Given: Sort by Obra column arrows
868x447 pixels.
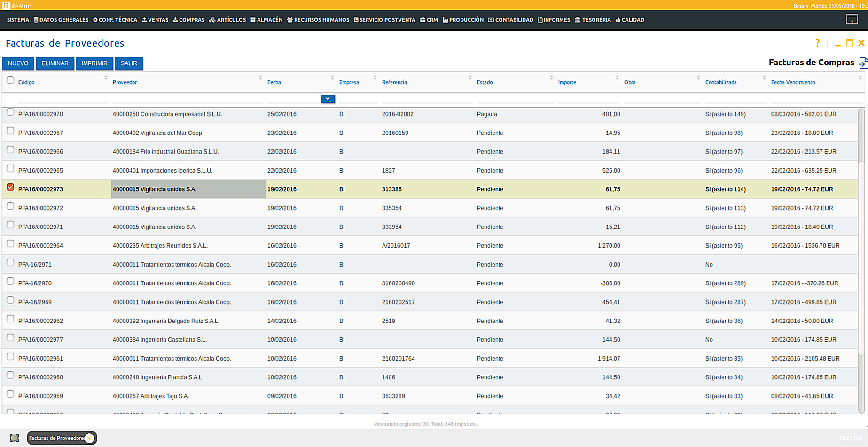Looking at the screenshot, I should pyautogui.click(x=698, y=78).
